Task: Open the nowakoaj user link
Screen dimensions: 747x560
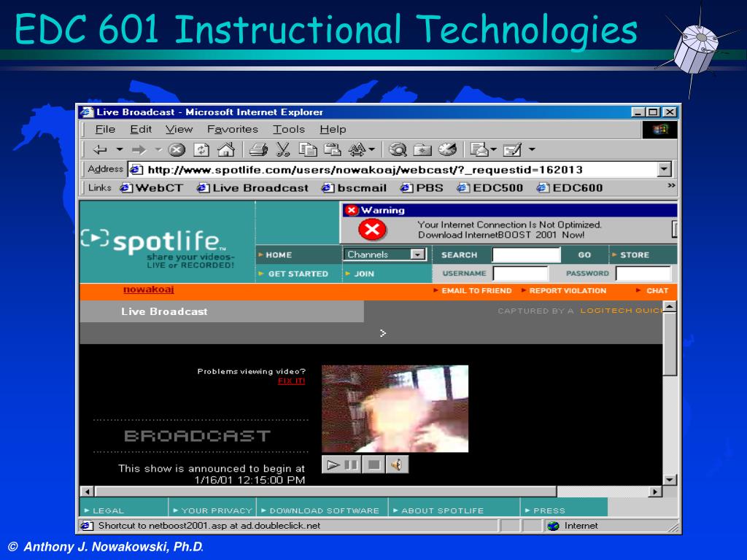Action: tap(149, 289)
